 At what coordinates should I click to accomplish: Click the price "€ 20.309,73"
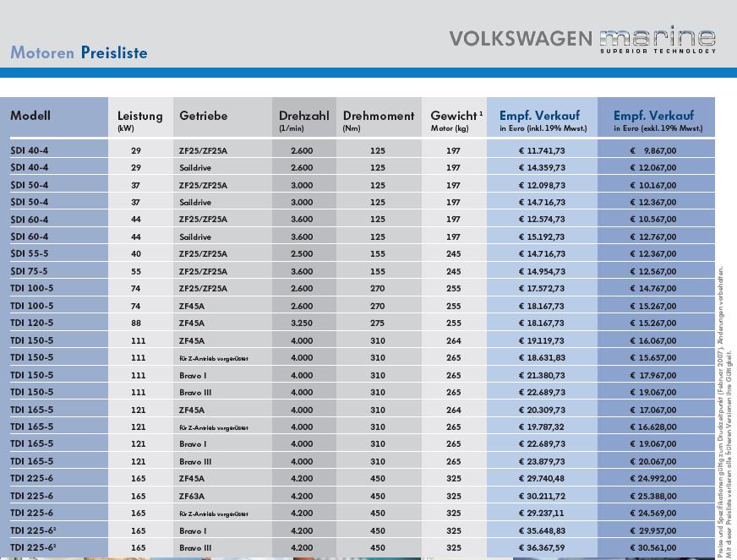542,410
